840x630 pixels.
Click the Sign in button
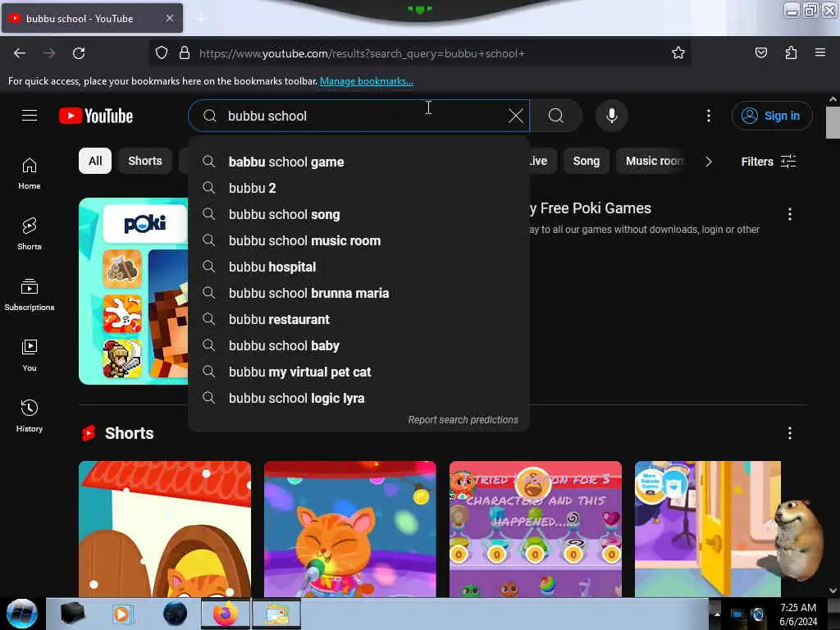point(772,116)
